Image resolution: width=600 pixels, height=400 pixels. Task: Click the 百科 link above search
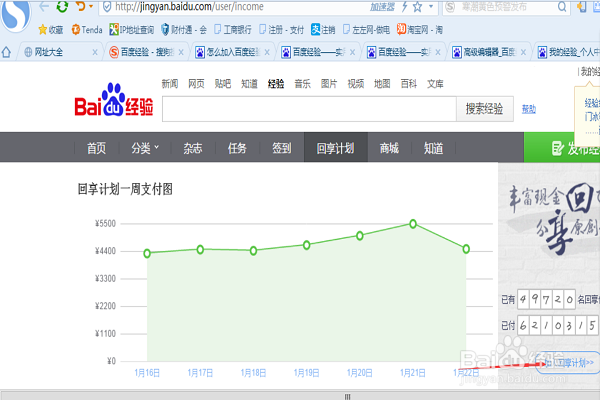coord(409,83)
